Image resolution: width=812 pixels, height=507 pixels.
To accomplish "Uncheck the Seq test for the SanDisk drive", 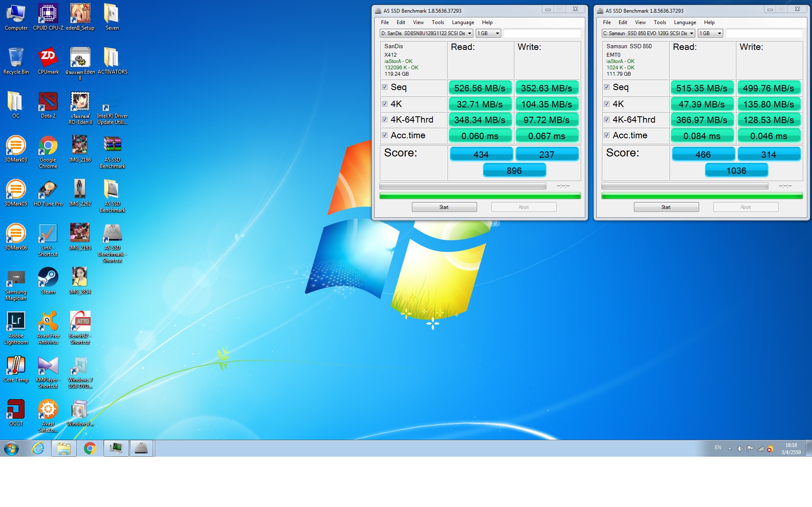I will (x=384, y=87).
